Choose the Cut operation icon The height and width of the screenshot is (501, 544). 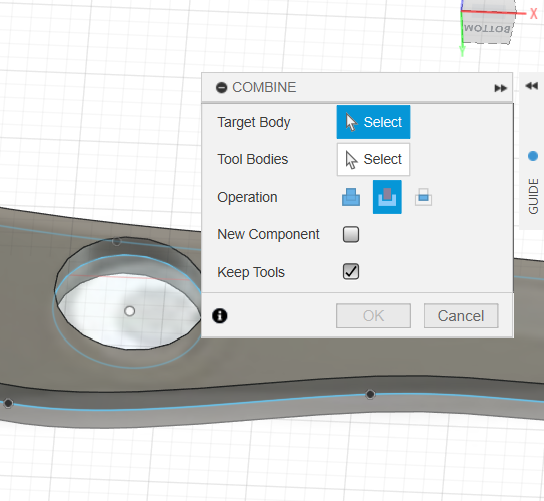[x=387, y=197]
